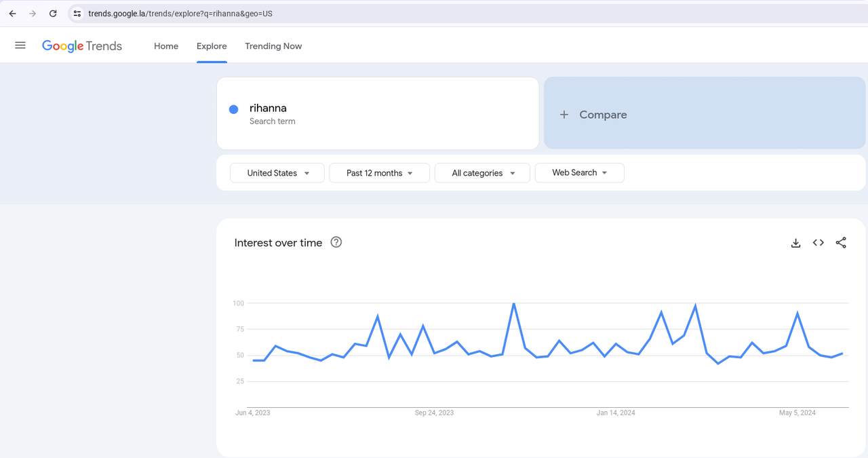The height and width of the screenshot is (458, 868).
Task: Share the Interest over time chart
Action: (841, 243)
